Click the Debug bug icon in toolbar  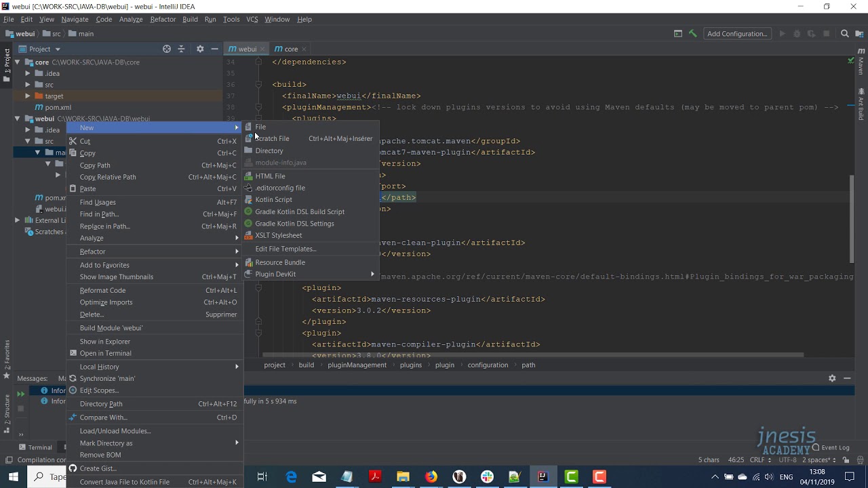pos(797,33)
